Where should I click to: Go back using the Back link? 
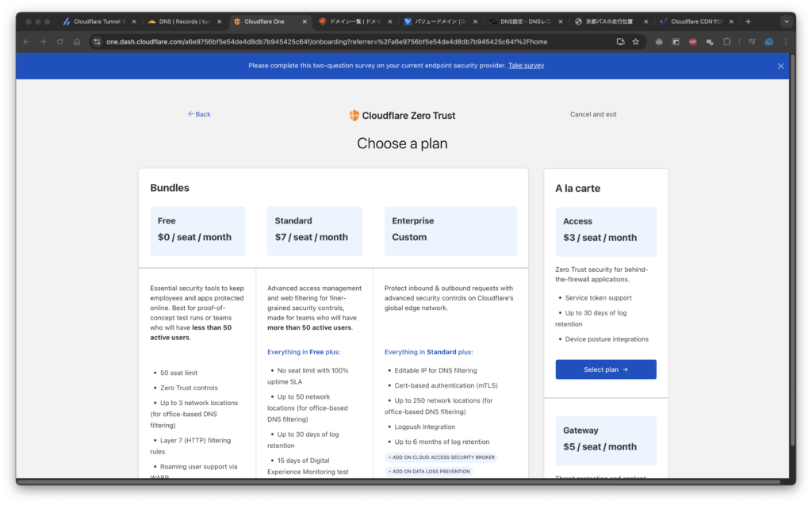[x=199, y=114]
